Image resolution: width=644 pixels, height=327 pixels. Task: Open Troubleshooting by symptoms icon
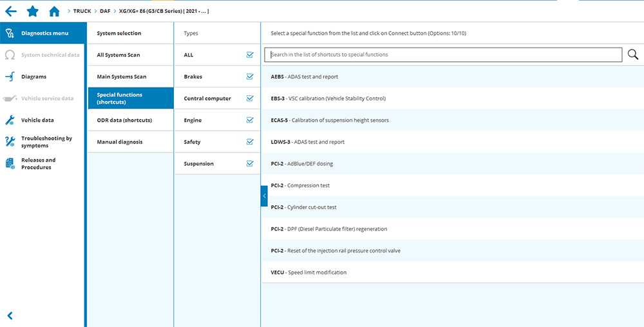10,142
